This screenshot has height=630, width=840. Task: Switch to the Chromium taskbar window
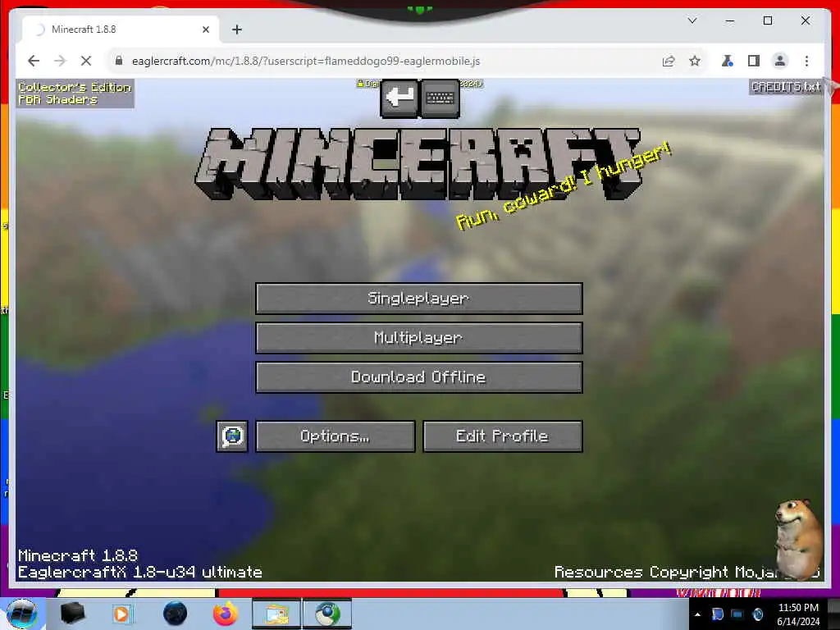327,614
